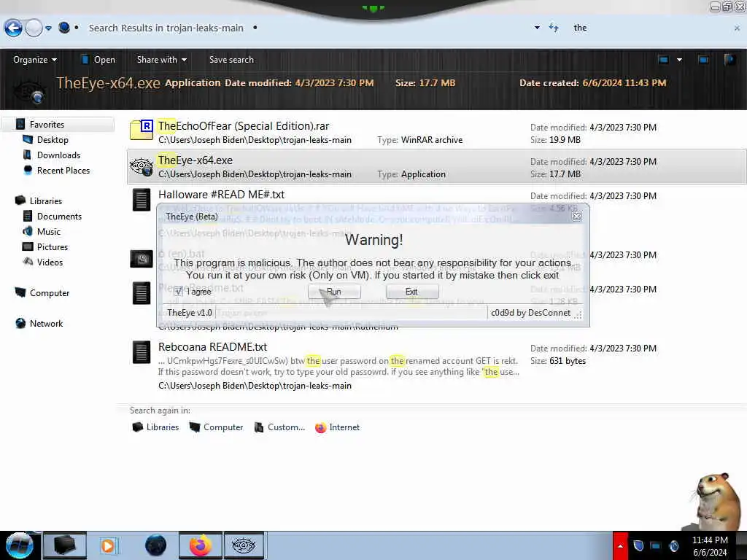
Task: Open Firefox from the taskbar
Action: [x=201, y=545]
